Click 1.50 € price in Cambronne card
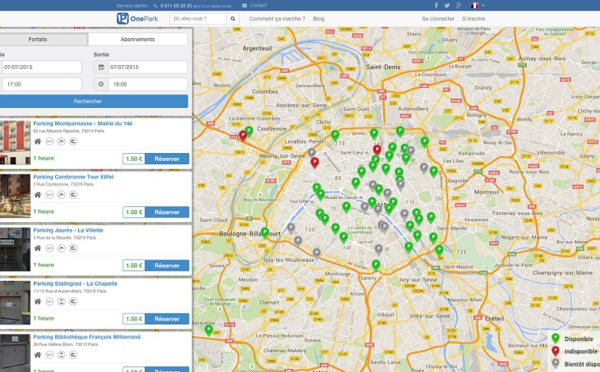 tap(134, 212)
